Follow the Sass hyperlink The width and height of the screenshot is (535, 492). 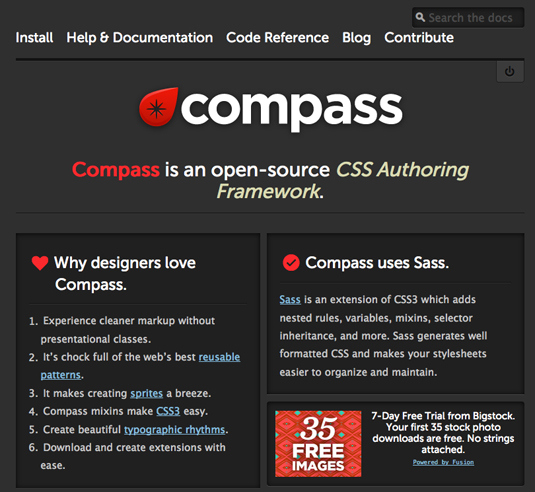pos(290,299)
